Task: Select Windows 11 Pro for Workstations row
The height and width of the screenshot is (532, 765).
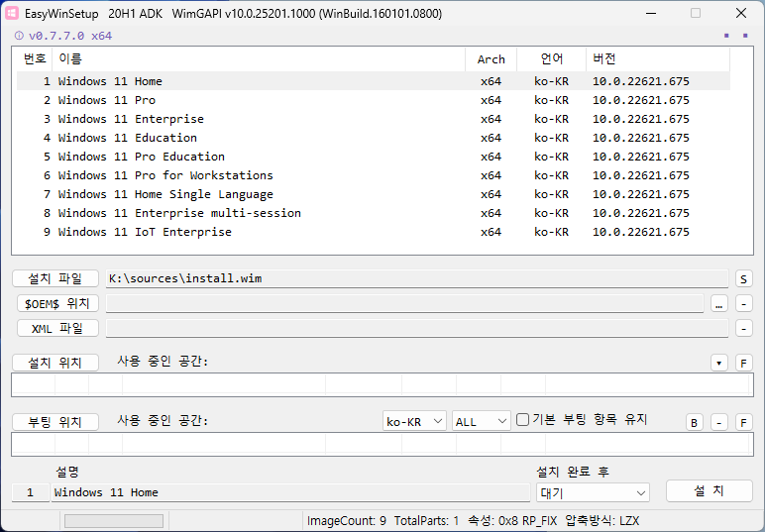Action: (x=374, y=175)
